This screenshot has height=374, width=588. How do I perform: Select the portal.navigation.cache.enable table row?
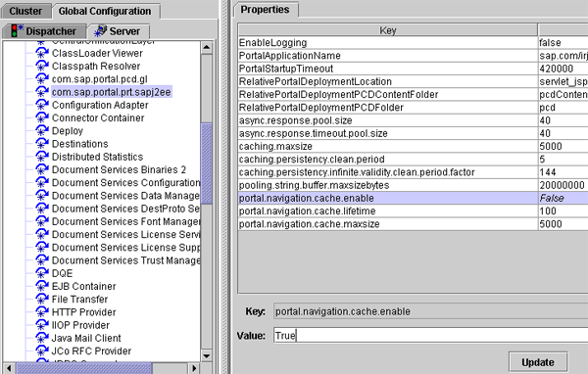[413, 198]
